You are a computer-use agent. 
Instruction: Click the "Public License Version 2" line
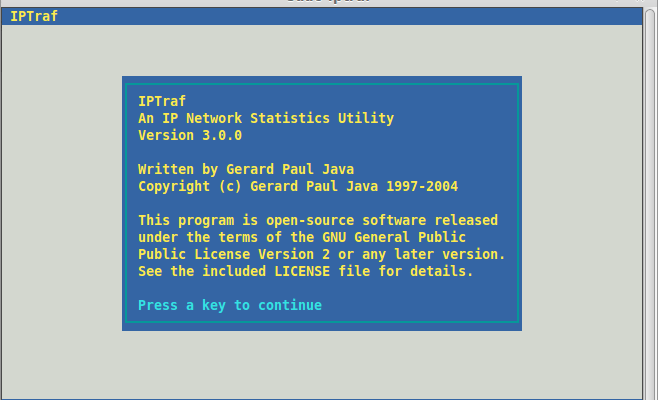pos(321,254)
